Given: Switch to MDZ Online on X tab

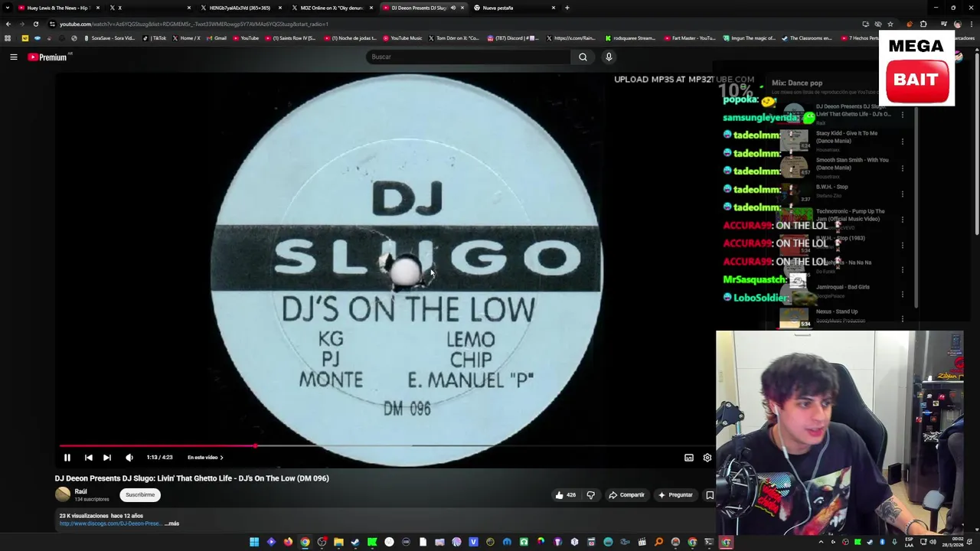Looking at the screenshot, I should 332,8.
